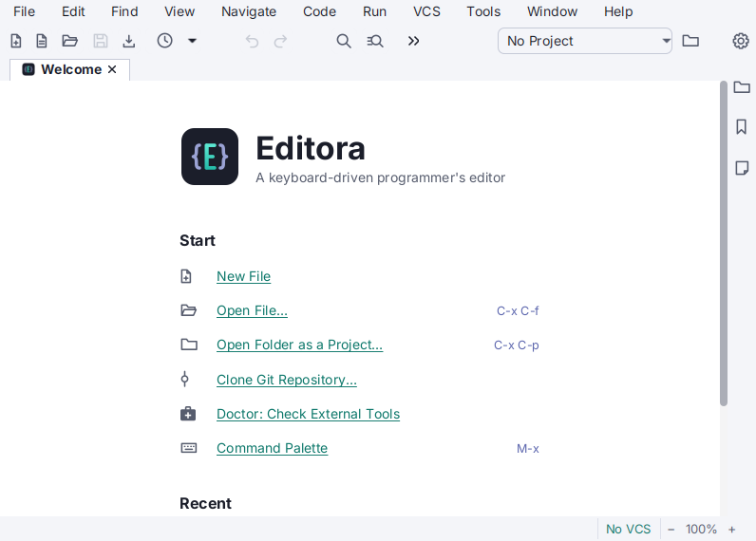
Task: Click the Undo arrow icon
Action: [x=252, y=42]
